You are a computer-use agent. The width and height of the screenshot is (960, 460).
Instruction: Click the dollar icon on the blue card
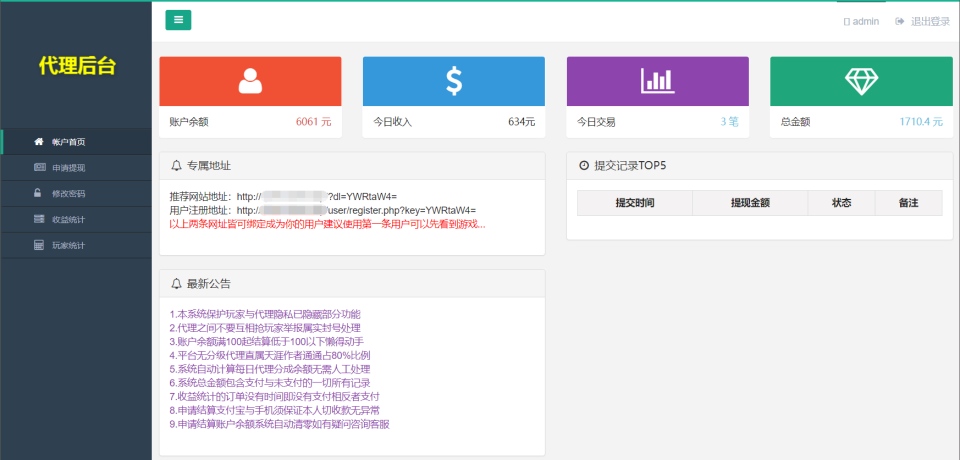click(454, 81)
